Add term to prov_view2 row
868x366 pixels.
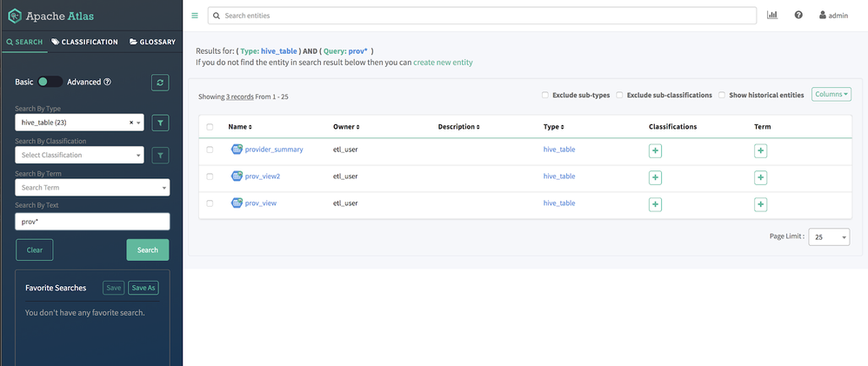pyautogui.click(x=761, y=177)
